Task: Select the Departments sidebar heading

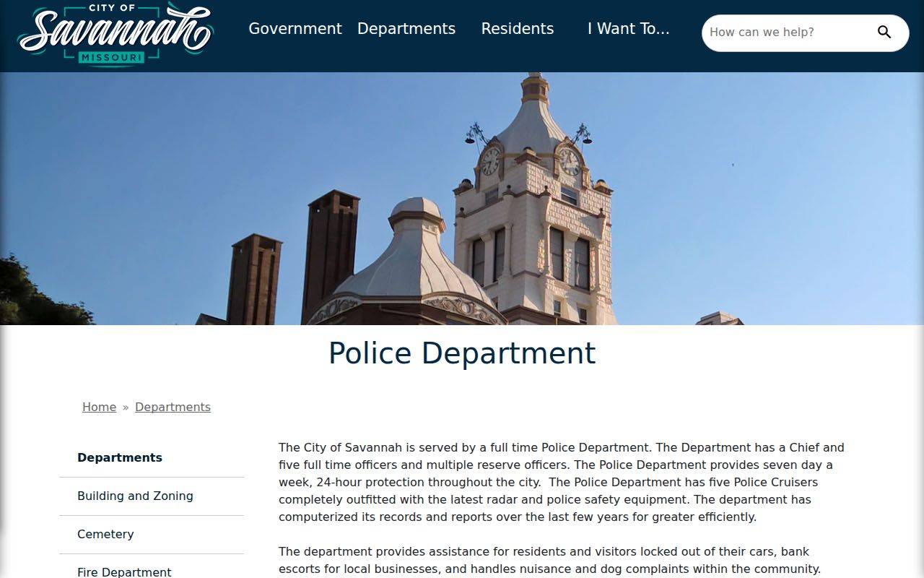Action: (120, 457)
